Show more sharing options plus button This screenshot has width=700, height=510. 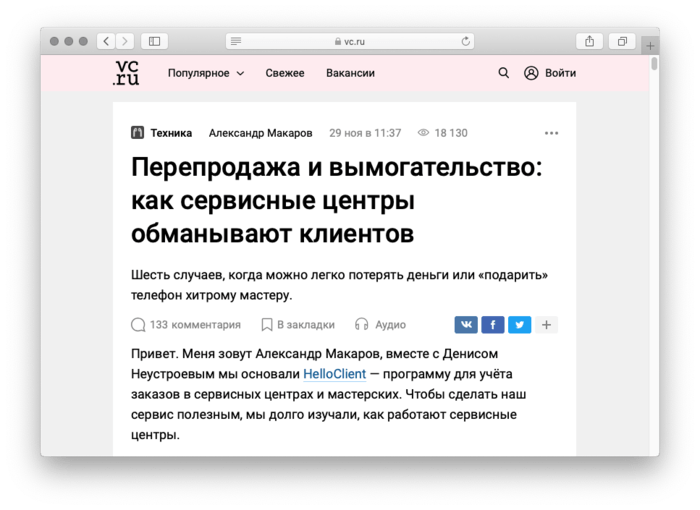546,325
